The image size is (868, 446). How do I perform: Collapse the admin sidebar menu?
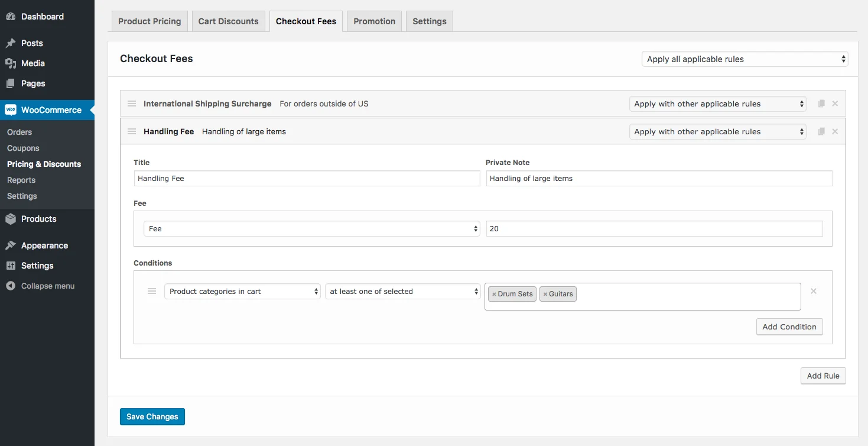pyautogui.click(x=11, y=286)
